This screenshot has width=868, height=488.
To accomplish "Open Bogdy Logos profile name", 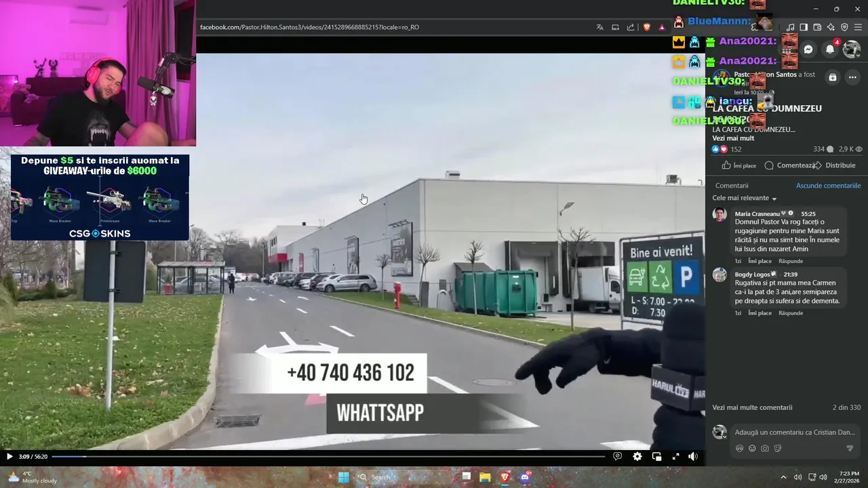I will click(752, 274).
